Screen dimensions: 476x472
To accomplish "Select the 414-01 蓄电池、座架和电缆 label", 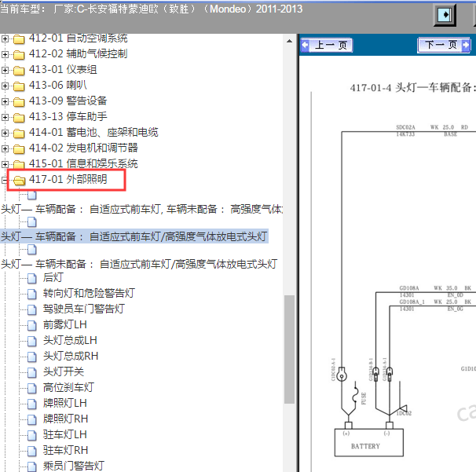I will click(93, 133).
